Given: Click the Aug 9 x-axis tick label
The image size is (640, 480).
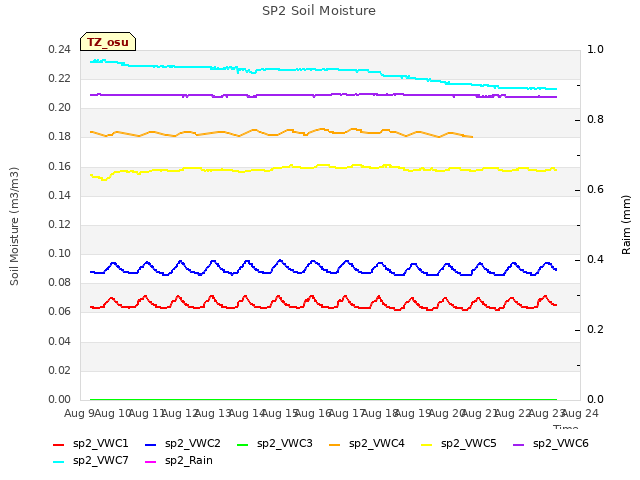Looking at the screenshot, I should pyautogui.click(x=79, y=413).
